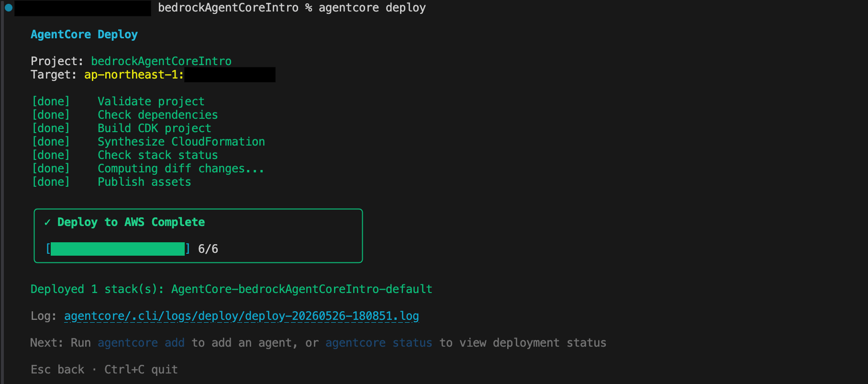Click the 'Deploy to AWS Complete' text
This screenshot has height=384, width=868.
click(x=131, y=222)
